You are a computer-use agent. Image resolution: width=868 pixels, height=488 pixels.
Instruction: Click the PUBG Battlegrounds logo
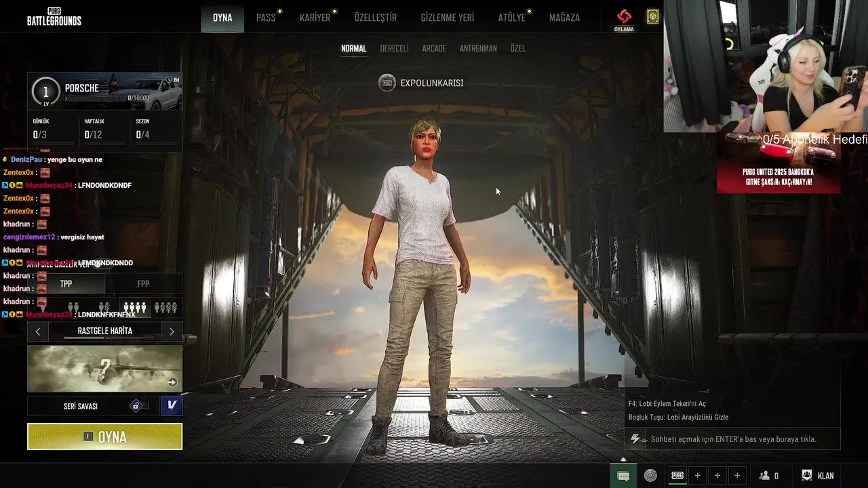(54, 16)
